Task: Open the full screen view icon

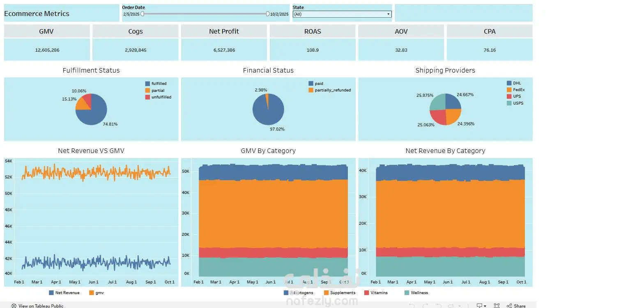Action: click(497, 306)
